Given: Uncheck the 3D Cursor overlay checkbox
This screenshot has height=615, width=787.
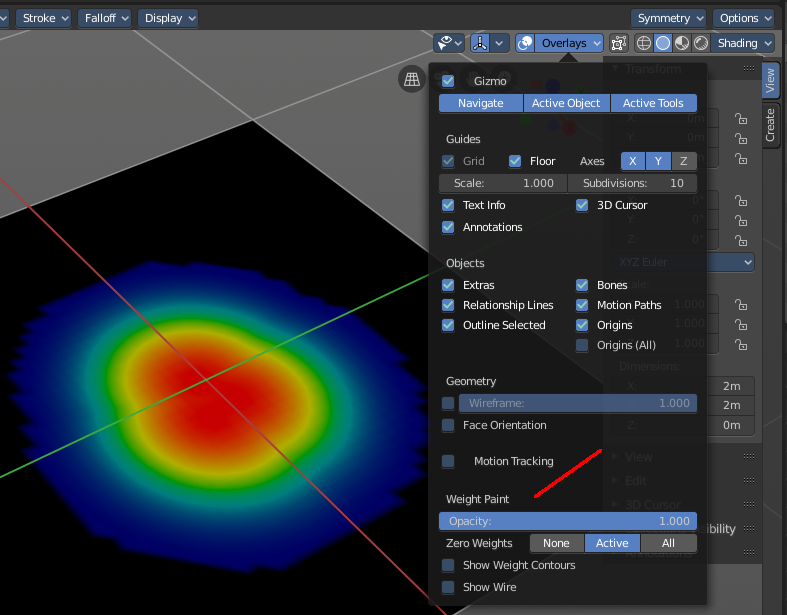Looking at the screenshot, I should coord(582,205).
